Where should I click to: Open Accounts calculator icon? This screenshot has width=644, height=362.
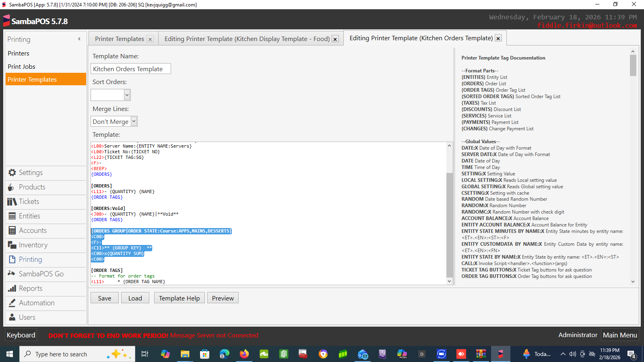[x=12, y=230]
